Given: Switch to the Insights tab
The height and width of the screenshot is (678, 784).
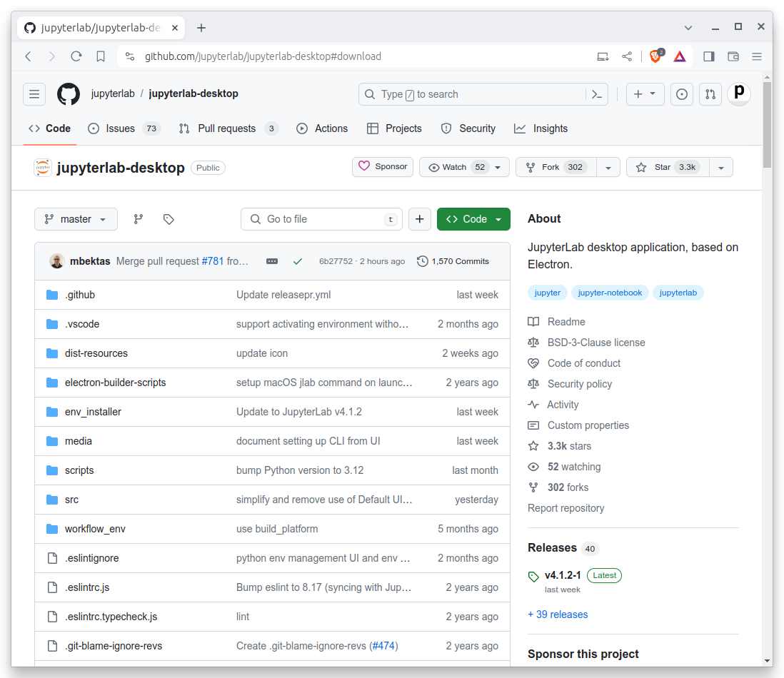Looking at the screenshot, I should 541,128.
